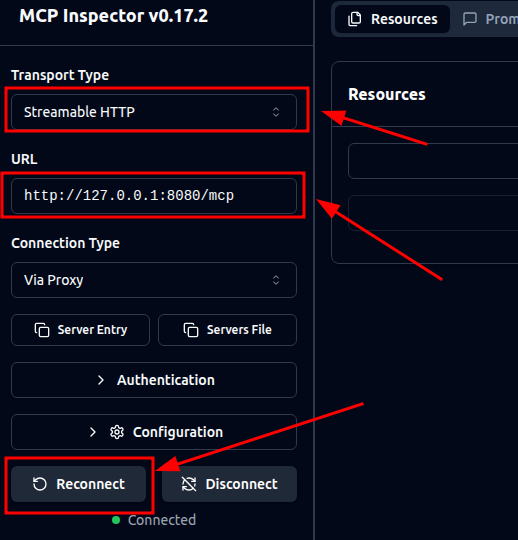This screenshot has width=518, height=540.
Task: Expand the Authentication section chevron
Action: point(100,380)
